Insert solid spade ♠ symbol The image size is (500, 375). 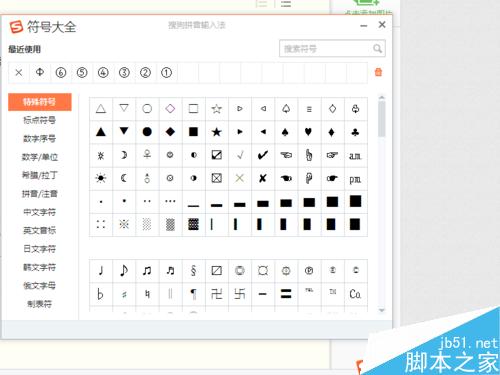286,132
